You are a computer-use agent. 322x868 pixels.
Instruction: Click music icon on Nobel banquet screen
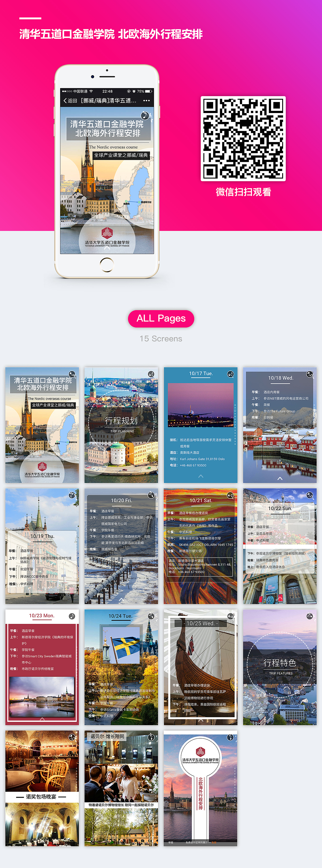(x=72, y=737)
